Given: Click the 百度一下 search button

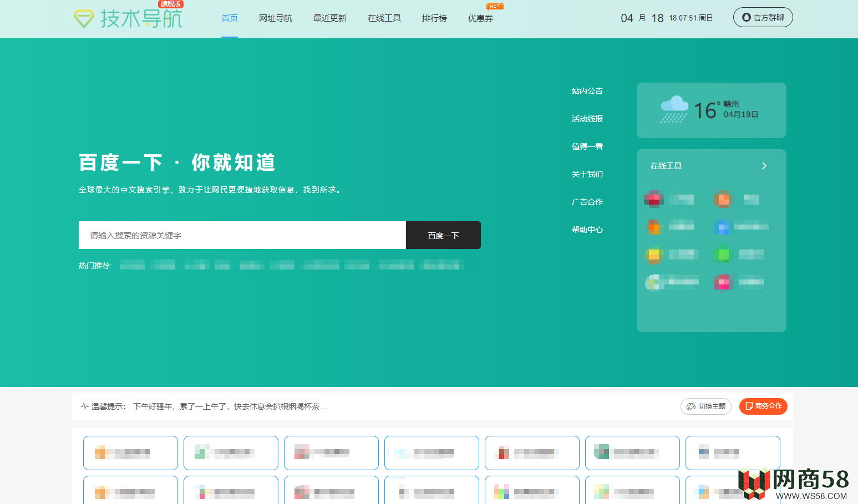Looking at the screenshot, I should [443, 235].
